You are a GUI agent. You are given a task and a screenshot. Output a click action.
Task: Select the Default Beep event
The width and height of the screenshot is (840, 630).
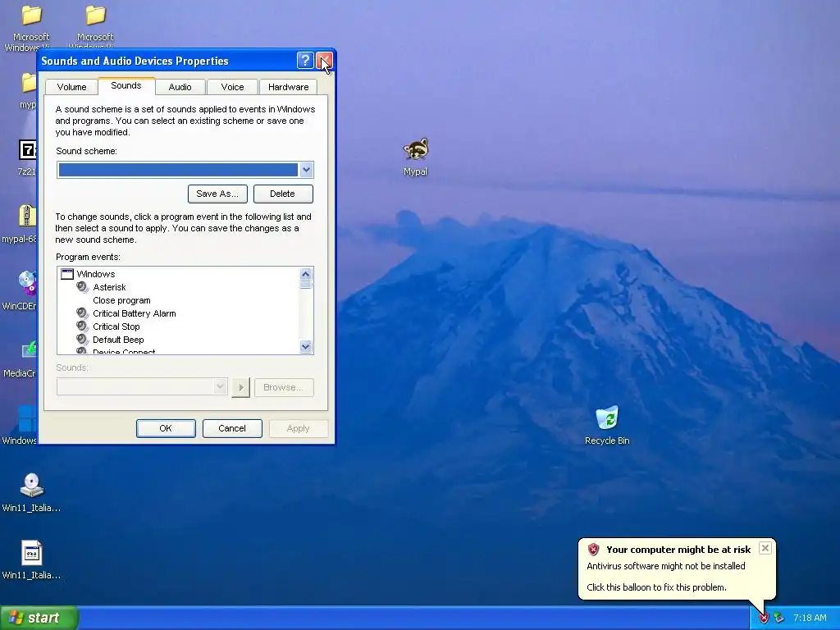118,340
